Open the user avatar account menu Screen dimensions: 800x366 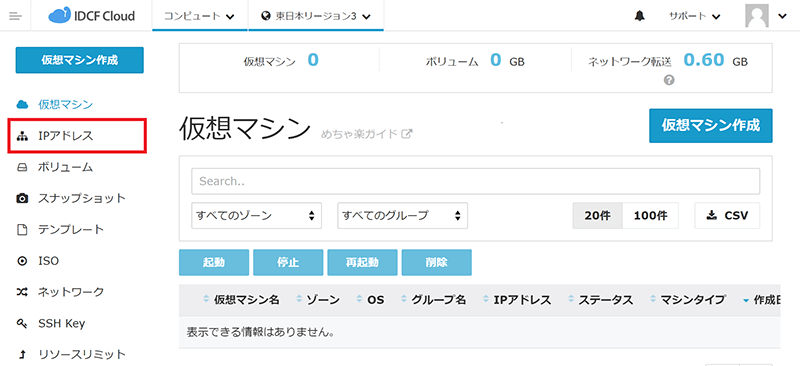tap(766, 16)
